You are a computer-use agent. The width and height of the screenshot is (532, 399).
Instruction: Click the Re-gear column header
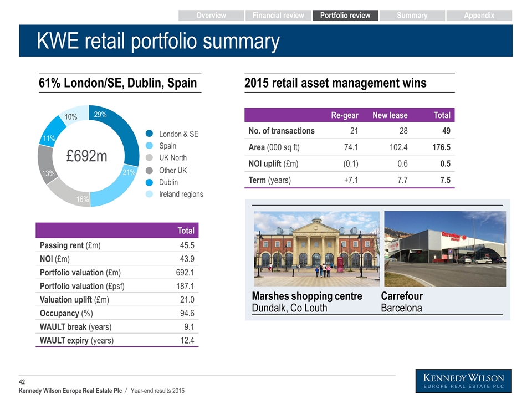[344, 115]
